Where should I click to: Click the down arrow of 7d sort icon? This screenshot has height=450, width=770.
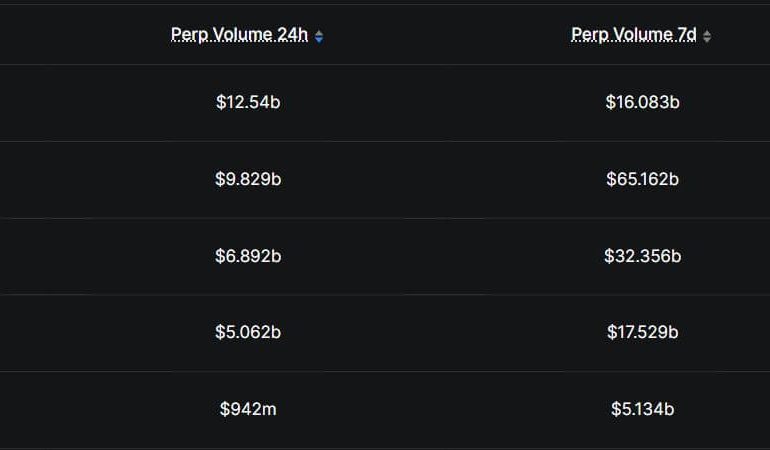click(x=707, y=40)
